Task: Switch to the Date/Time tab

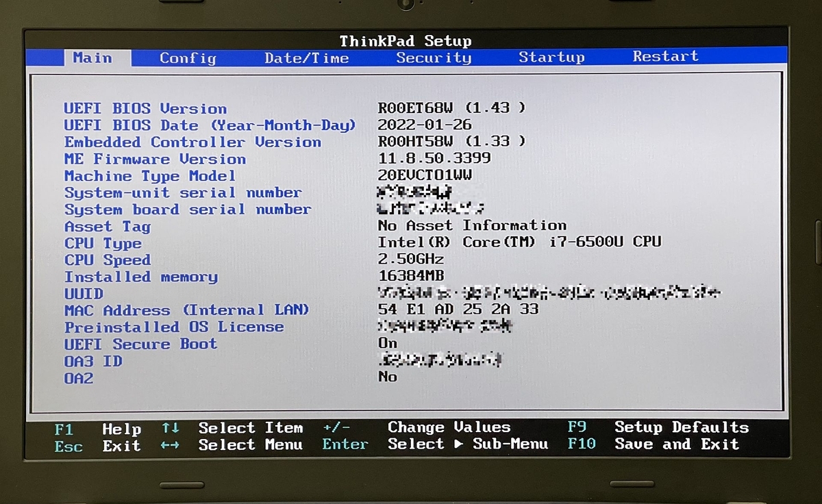Action: pyautogui.click(x=307, y=58)
